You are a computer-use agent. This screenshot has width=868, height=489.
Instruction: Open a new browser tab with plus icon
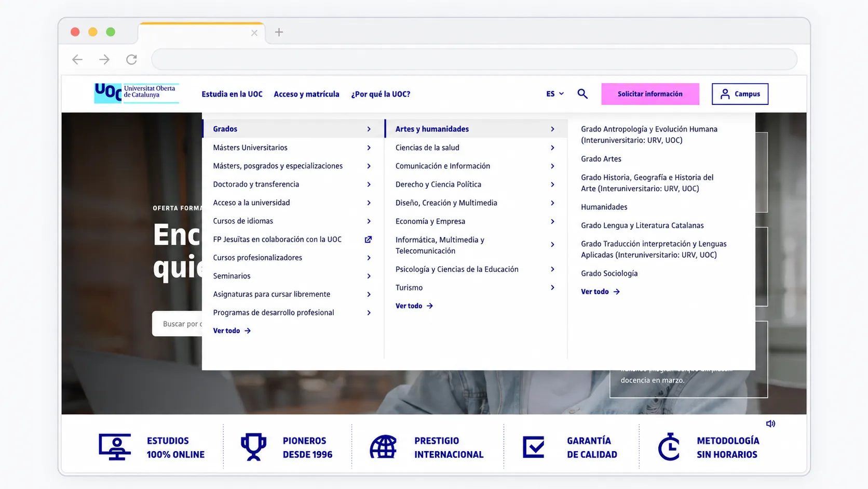tap(279, 32)
